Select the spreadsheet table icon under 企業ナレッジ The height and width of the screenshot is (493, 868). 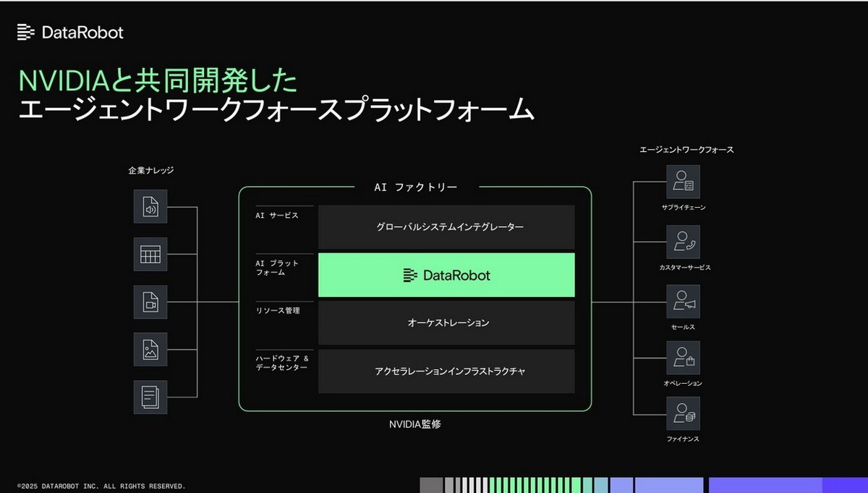pyautogui.click(x=150, y=254)
